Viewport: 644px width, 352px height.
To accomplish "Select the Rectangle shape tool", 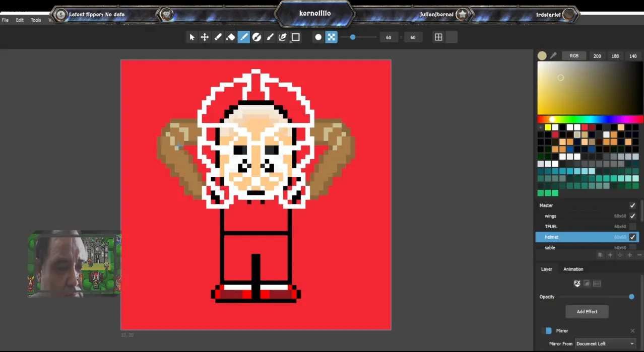I will tap(296, 37).
